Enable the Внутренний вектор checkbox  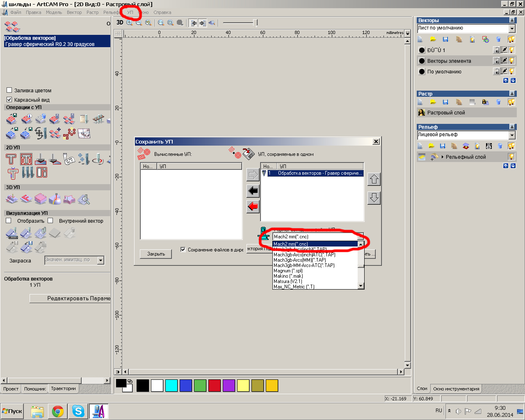[x=50, y=221]
